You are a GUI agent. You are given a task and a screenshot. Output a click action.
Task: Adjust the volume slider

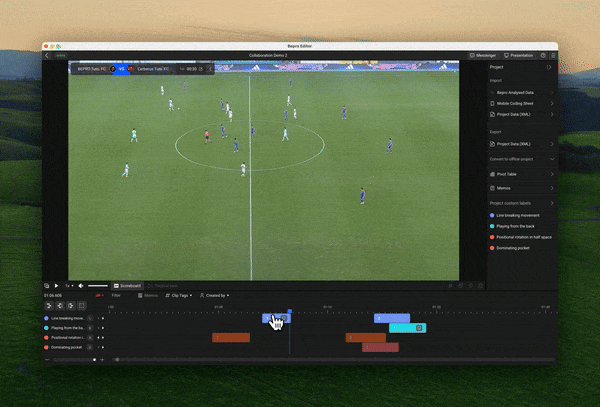pos(97,286)
